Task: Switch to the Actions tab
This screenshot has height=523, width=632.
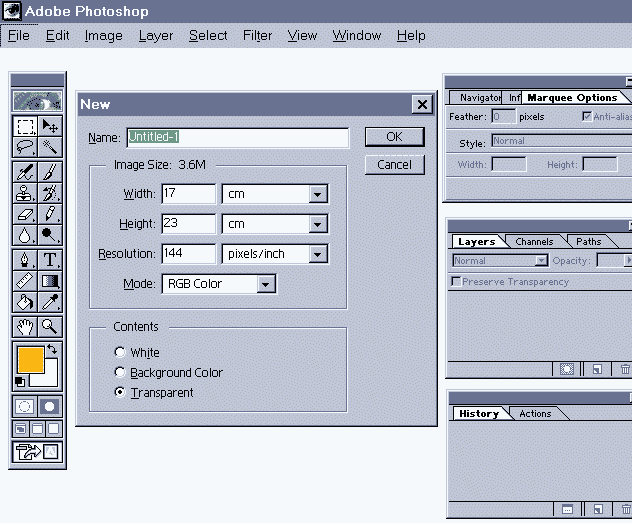Action: (535, 413)
